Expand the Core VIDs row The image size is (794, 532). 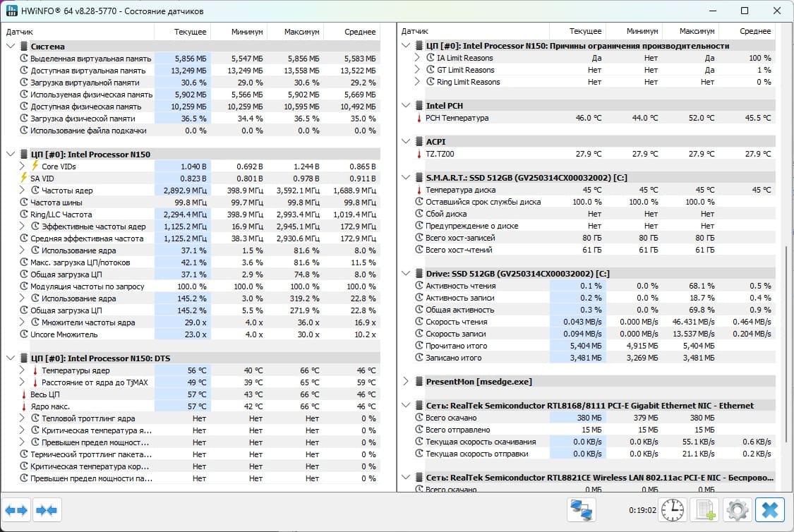point(22,166)
